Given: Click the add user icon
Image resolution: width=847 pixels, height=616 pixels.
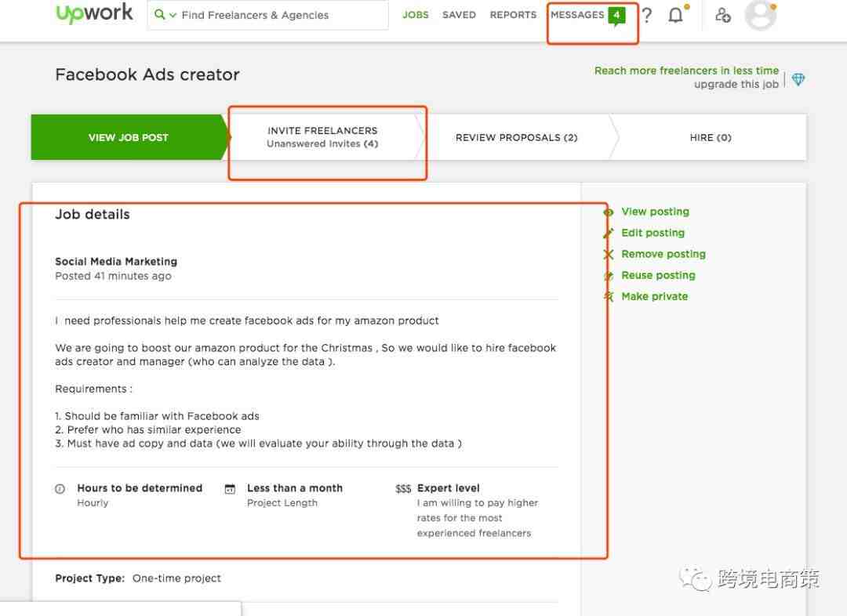Looking at the screenshot, I should (x=723, y=15).
